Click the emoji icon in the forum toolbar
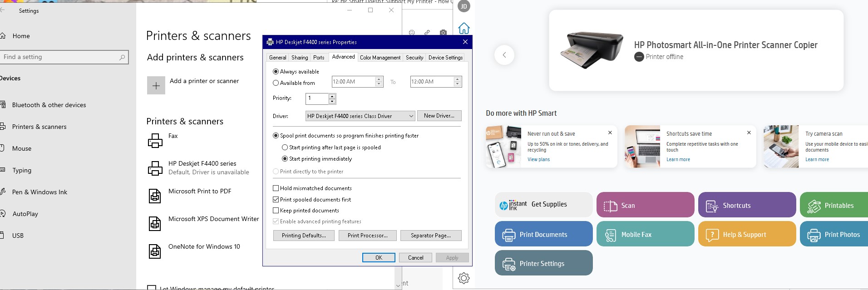 click(412, 33)
